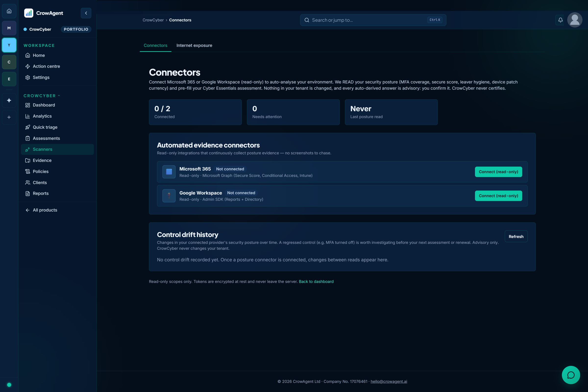Click the Automated evidence connectors heading
Viewport: 588px width, 392px height.
coord(208,145)
